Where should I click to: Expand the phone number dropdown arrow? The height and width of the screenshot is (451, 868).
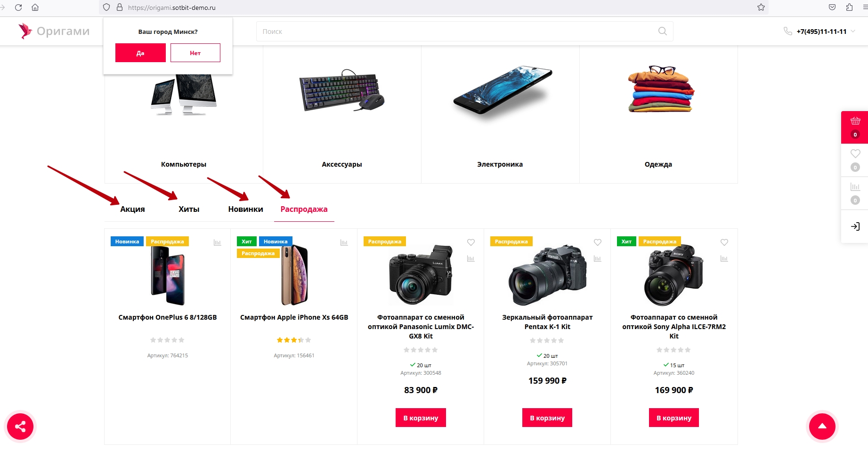(x=853, y=32)
